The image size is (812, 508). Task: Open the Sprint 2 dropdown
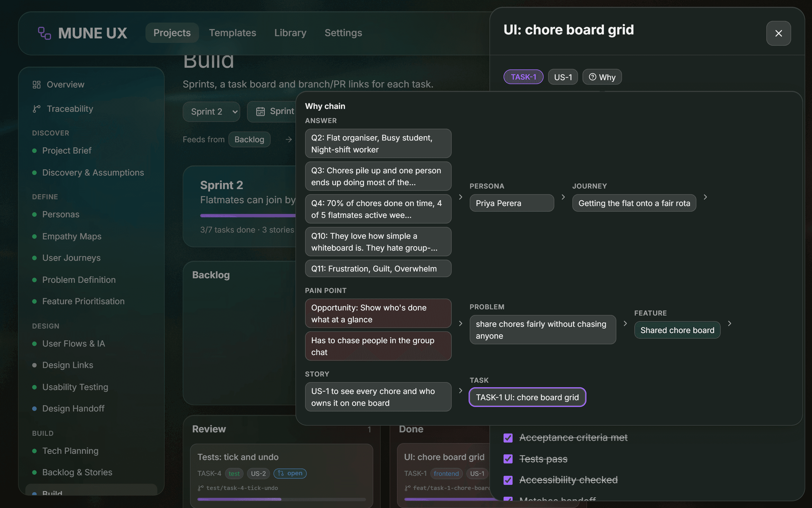211,111
